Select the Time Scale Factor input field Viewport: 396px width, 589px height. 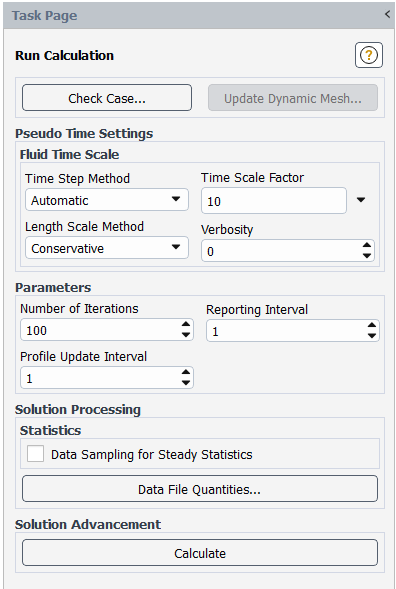[274, 201]
